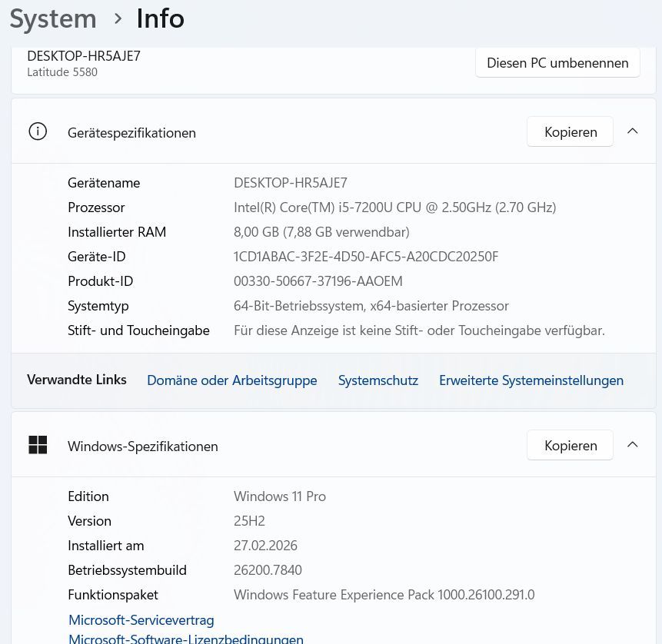The image size is (662, 644).
Task: Go back to System in the breadcrumb
Action: pyautogui.click(x=53, y=18)
